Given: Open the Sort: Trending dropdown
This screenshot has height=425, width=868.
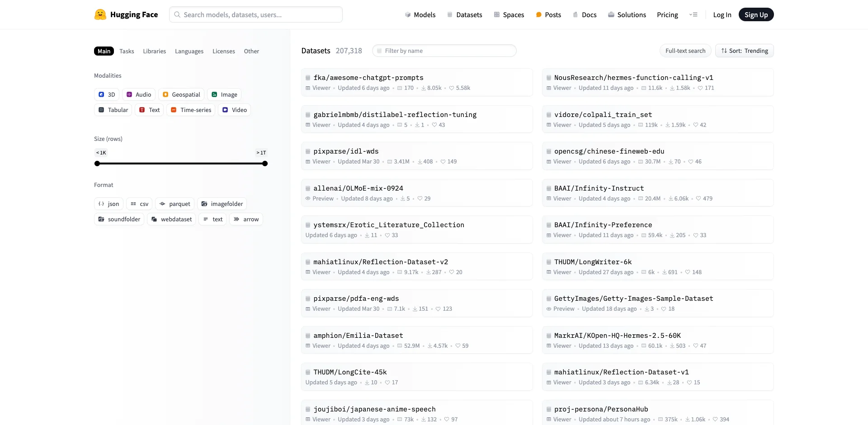Looking at the screenshot, I should (744, 51).
